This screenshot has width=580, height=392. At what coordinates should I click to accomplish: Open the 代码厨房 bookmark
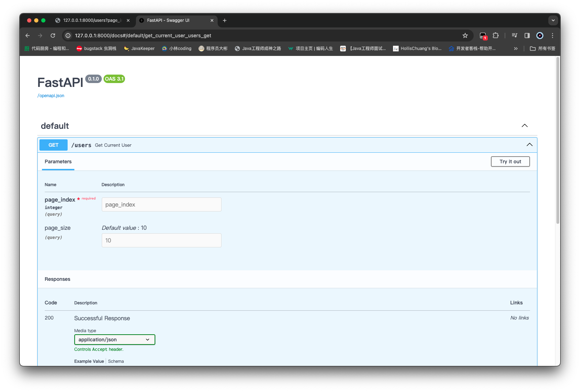point(47,49)
